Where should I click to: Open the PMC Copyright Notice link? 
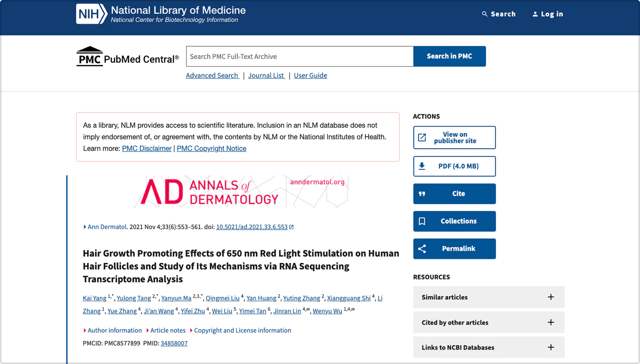211,149
